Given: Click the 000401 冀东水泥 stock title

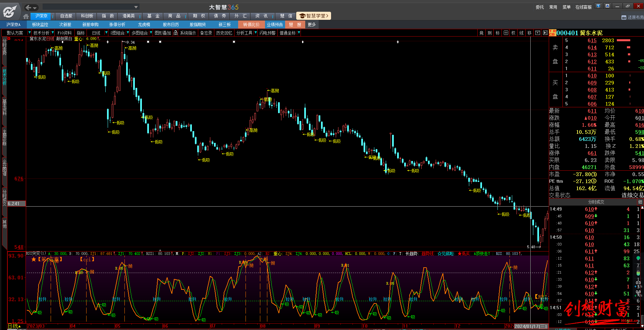Looking at the screenshot, I should coord(579,33).
